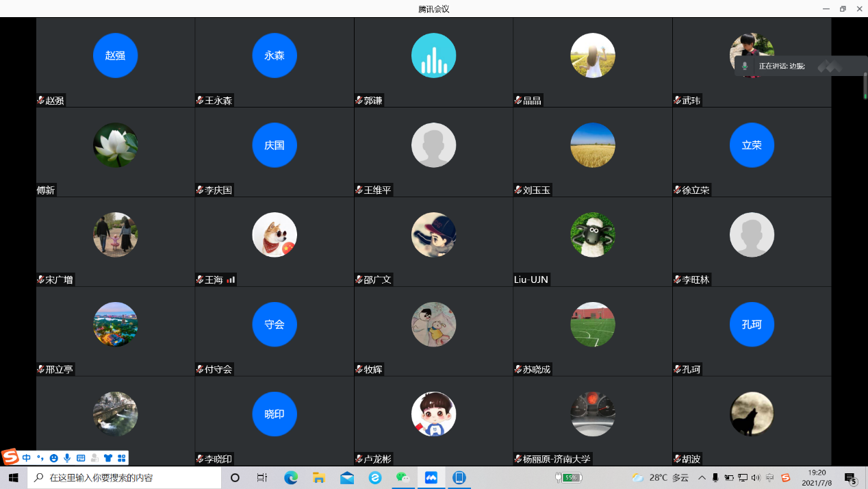Open the clock and calendar flyout

point(817,477)
